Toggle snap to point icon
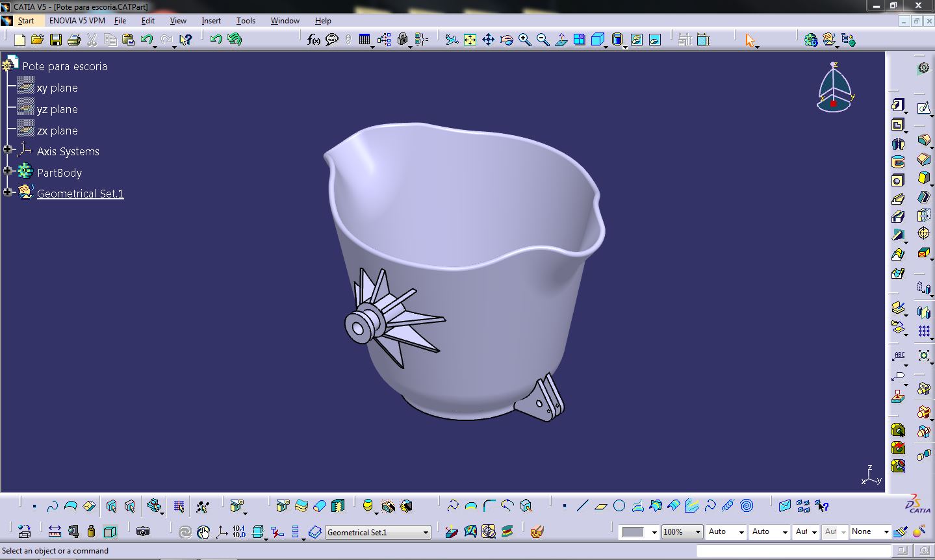 (x=202, y=505)
